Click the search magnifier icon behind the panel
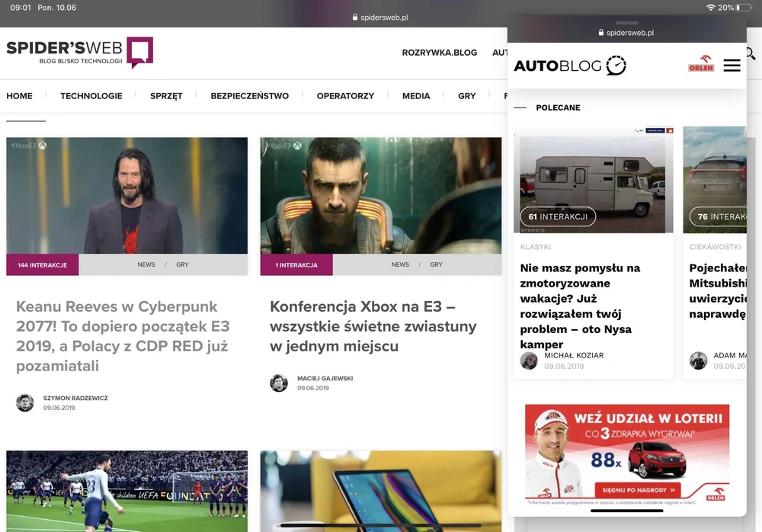This screenshot has height=532, width=762. [751, 53]
